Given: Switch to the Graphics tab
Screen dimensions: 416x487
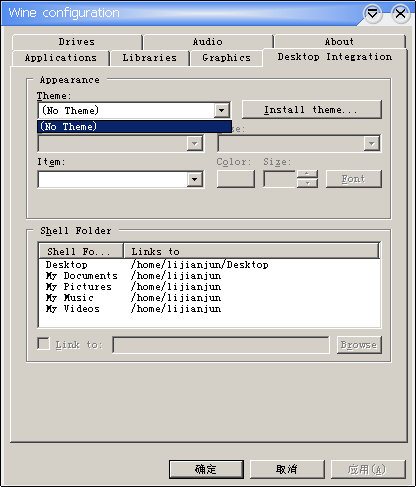Looking at the screenshot, I should [226, 58].
